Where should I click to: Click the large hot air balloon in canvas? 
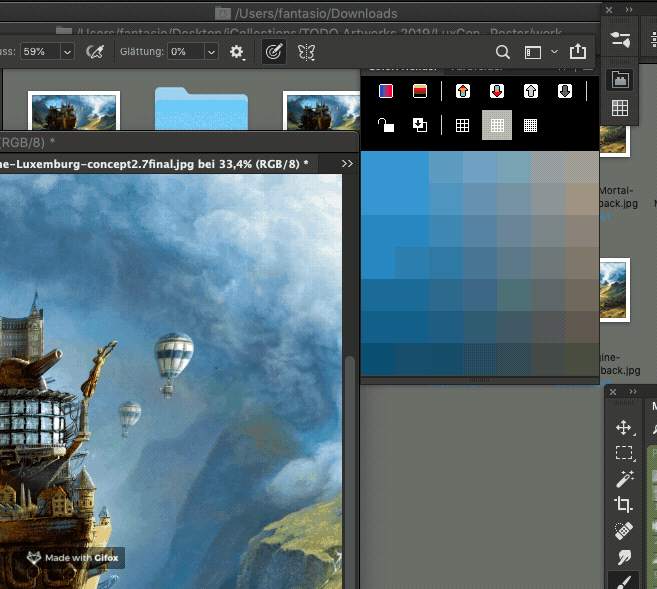[173, 363]
